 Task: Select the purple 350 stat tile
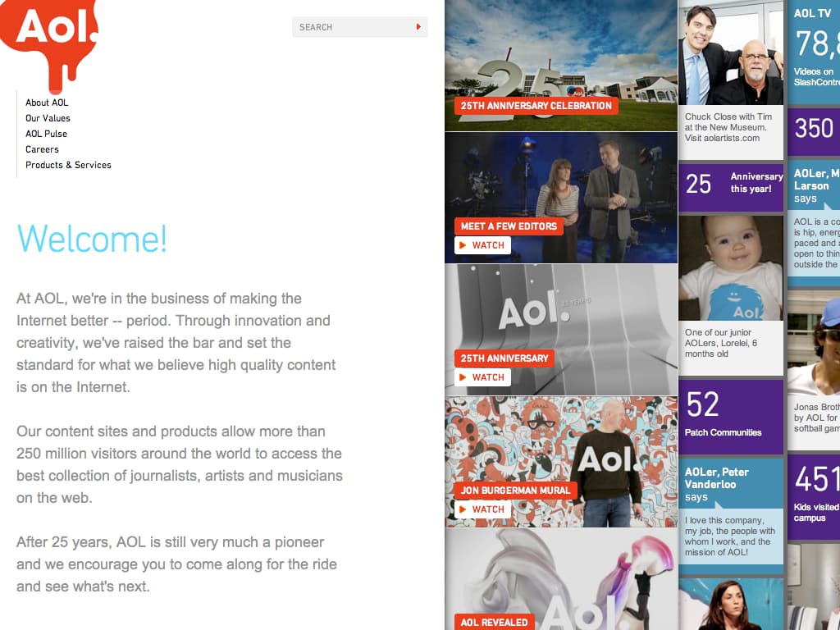click(x=814, y=132)
